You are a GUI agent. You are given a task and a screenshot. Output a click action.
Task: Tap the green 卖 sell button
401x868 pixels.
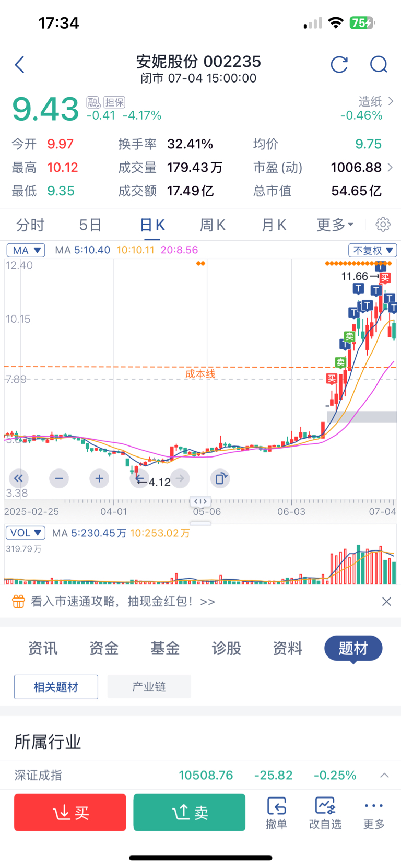click(x=190, y=812)
